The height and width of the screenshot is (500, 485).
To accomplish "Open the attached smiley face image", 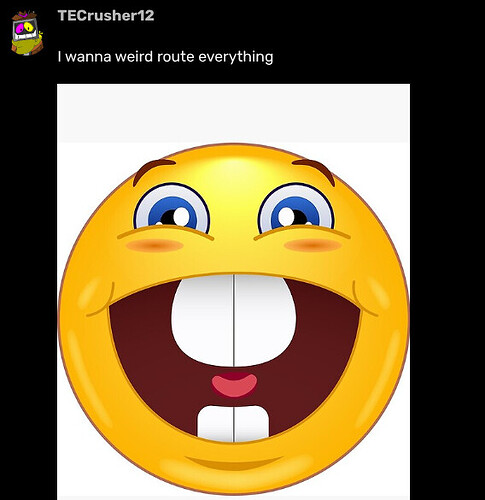I will coord(233,292).
